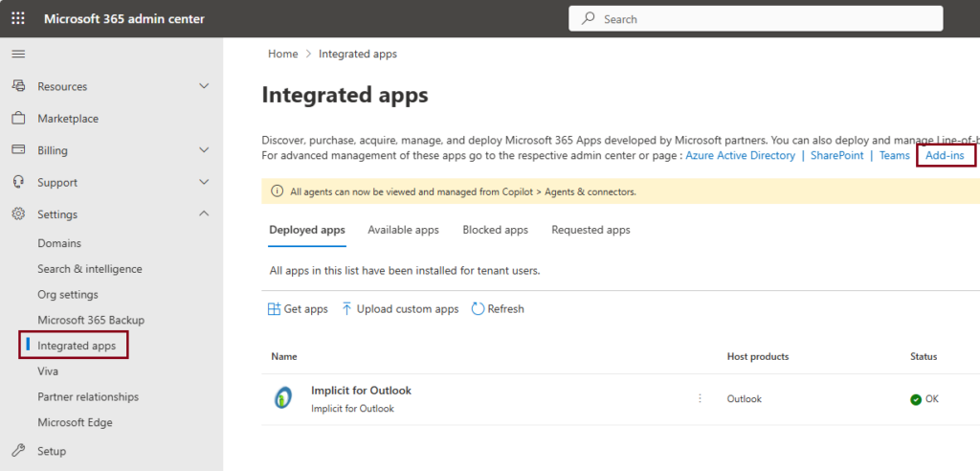Image resolution: width=980 pixels, height=471 pixels.
Task: Sort by the Name column header
Action: pyautogui.click(x=283, y=356)
